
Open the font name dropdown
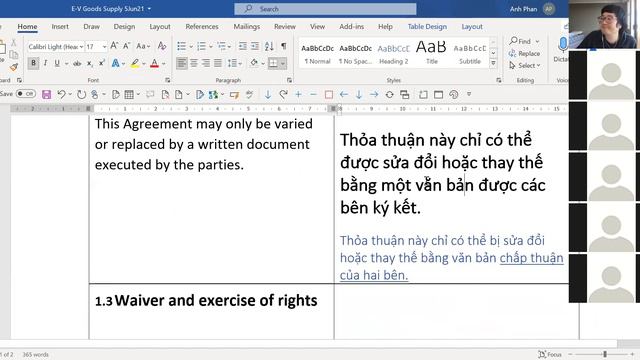[x=81, y=47]
